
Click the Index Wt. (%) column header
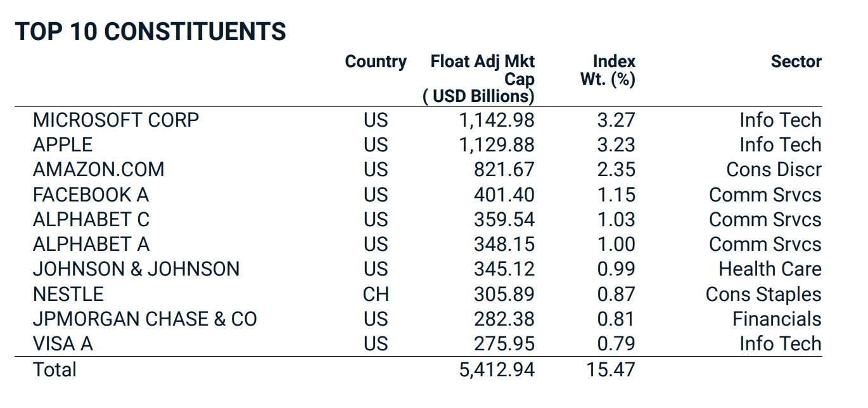click(608, 70)
